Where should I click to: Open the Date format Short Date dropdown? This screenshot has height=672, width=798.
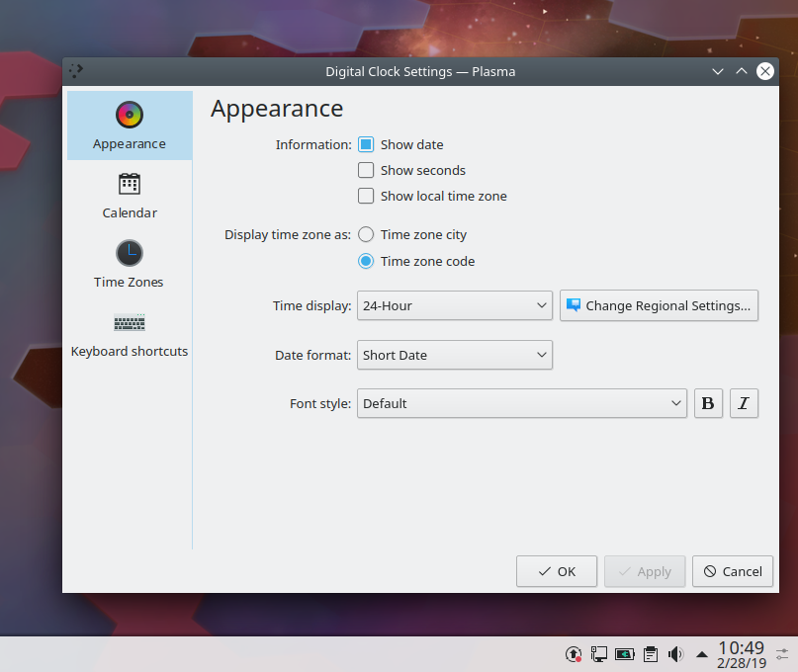pyautogui.click(x=455, y=355)
